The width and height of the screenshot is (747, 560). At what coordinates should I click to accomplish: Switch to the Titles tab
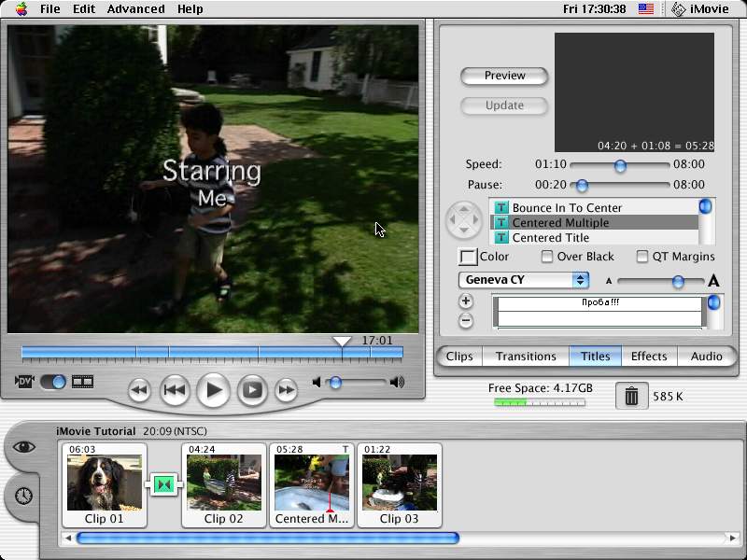click(x=595, y=357)
